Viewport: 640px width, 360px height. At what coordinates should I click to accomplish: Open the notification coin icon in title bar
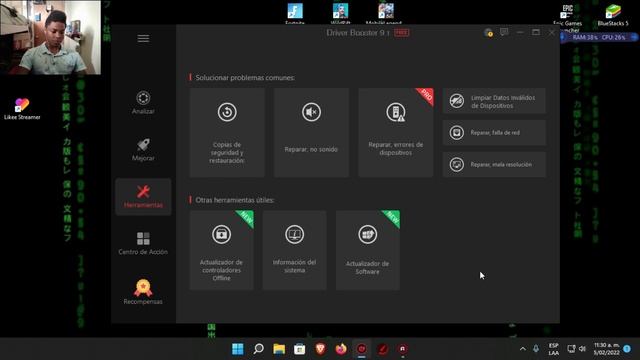(x=488, y=33)
